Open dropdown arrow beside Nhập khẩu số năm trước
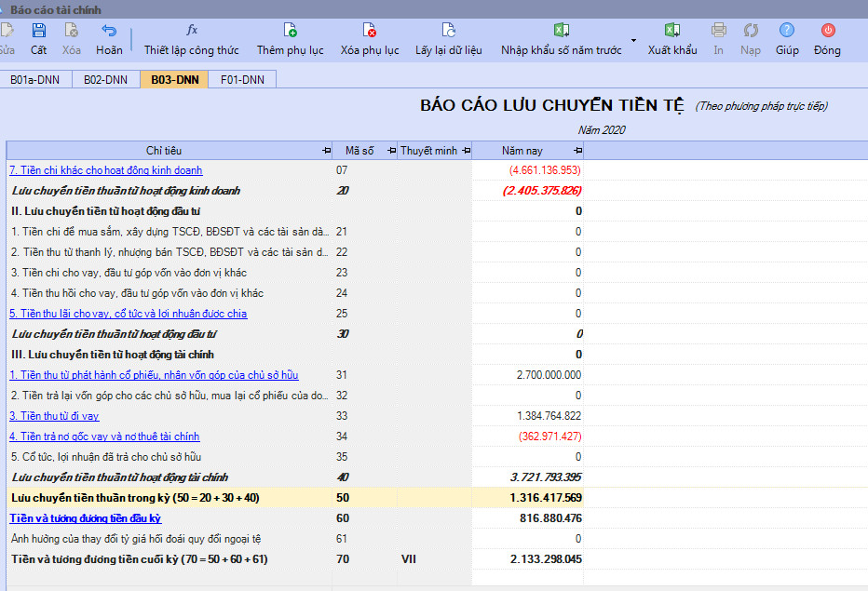 [x=634, y=40]
